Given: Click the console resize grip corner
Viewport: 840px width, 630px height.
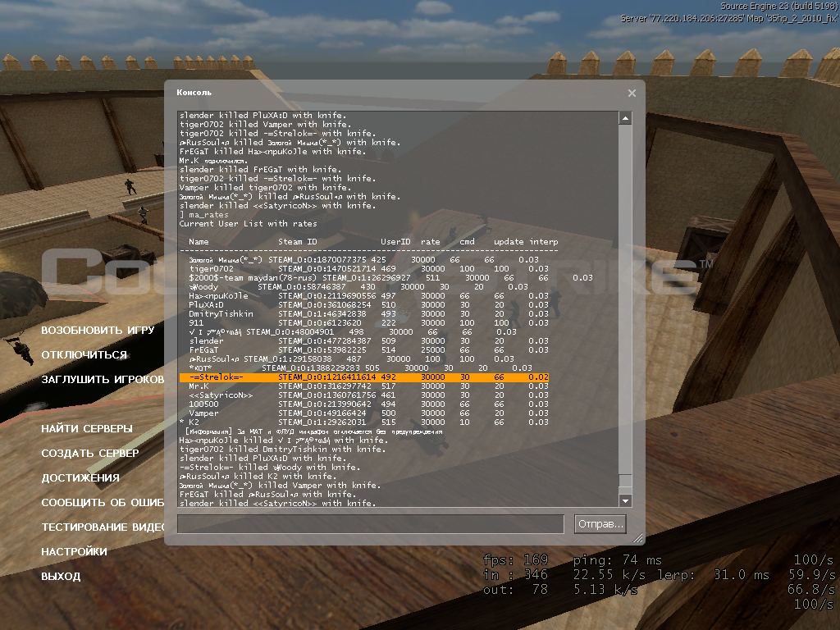Looking at the screenshot, I should pos(637,538).
